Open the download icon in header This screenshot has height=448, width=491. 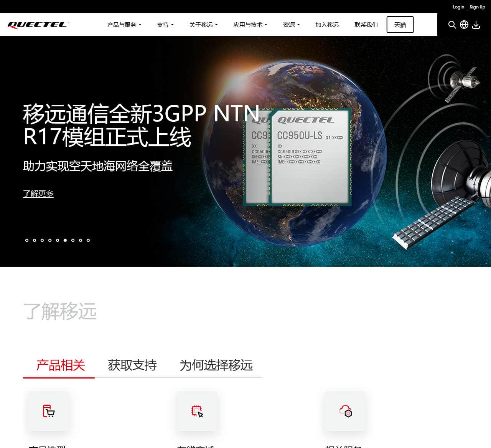click(x=476, y=25)
